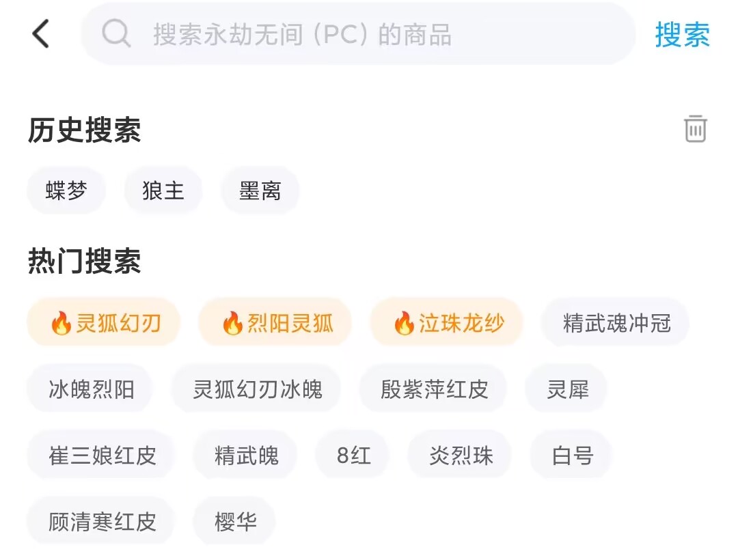Screen dimensions: 738x560
Task: Pick the 灵犀 tag
Action: point(567,389)
